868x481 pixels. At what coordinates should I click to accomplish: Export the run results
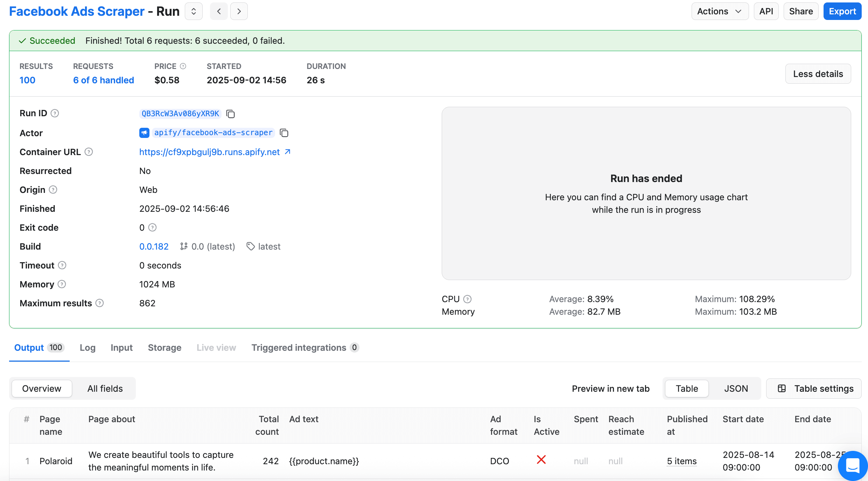pyautogui.click(x=842, y=11)
